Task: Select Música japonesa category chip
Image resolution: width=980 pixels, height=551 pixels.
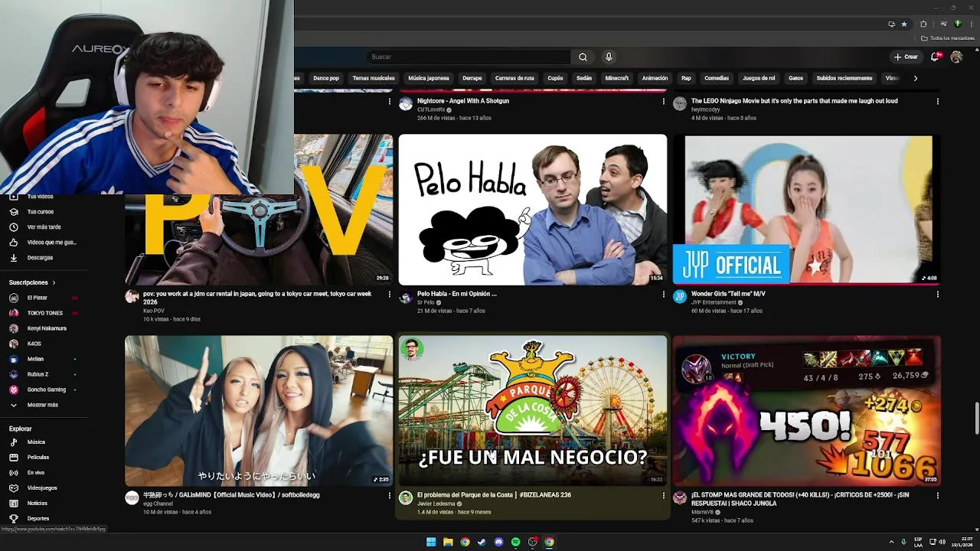Action: [429, 78]
